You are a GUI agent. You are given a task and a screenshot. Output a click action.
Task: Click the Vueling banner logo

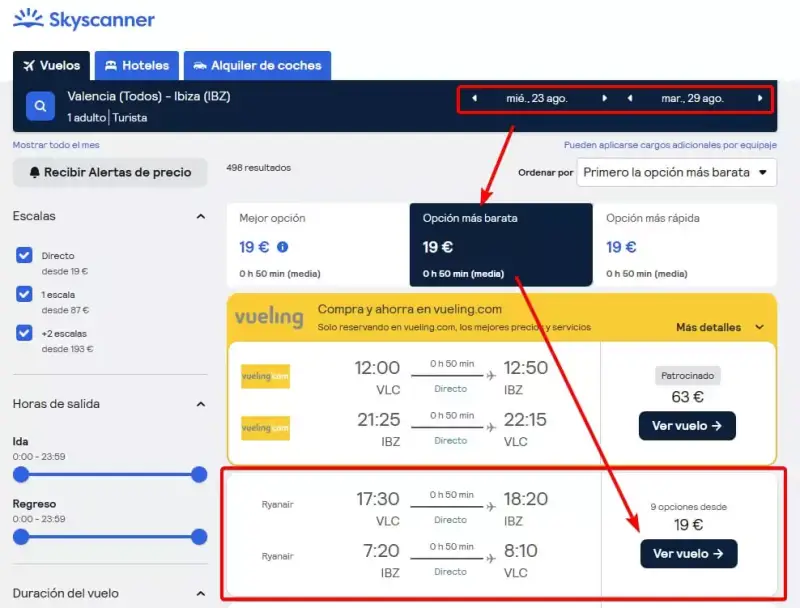[269, 317]
